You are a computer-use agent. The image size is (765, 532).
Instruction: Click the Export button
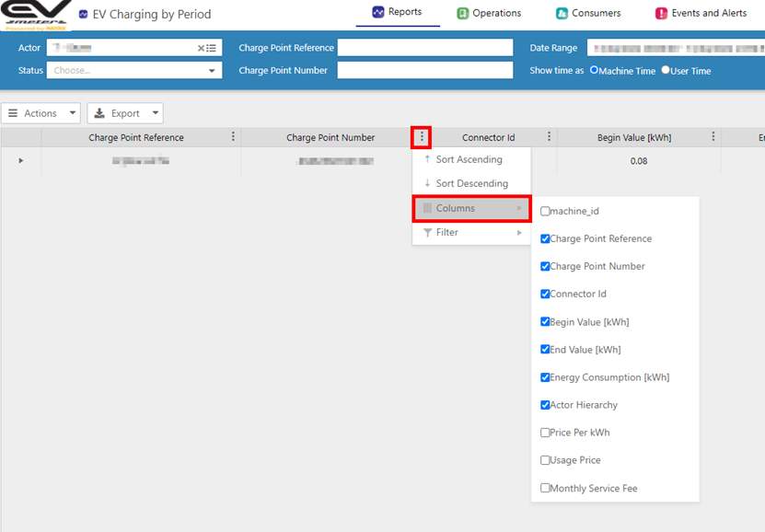coord(125,113)
